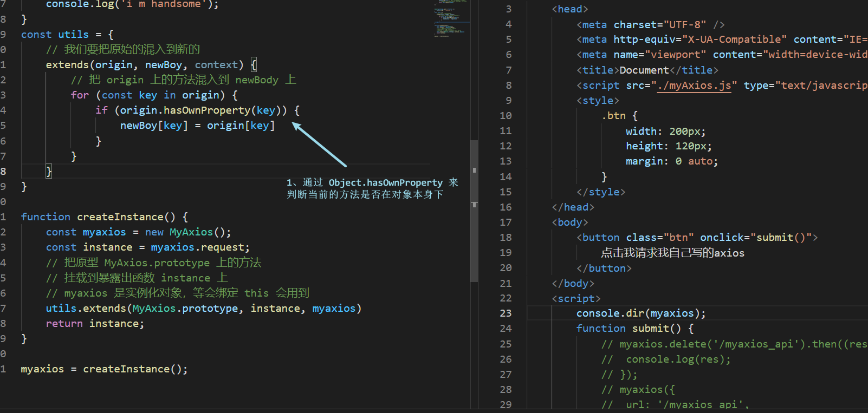
Task: Click line number 23 in the HTML editor gutter
Action: (x=506, y=313)
